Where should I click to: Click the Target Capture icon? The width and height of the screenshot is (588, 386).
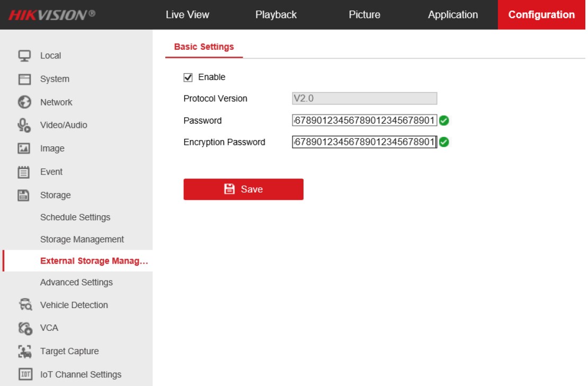(24, 351)
